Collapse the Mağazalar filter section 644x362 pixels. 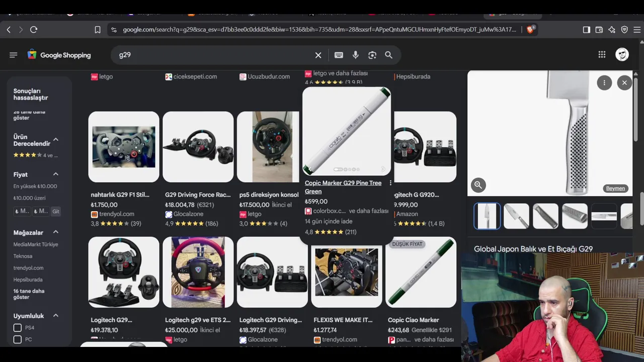pyautogui.click(x=56, y=232)
